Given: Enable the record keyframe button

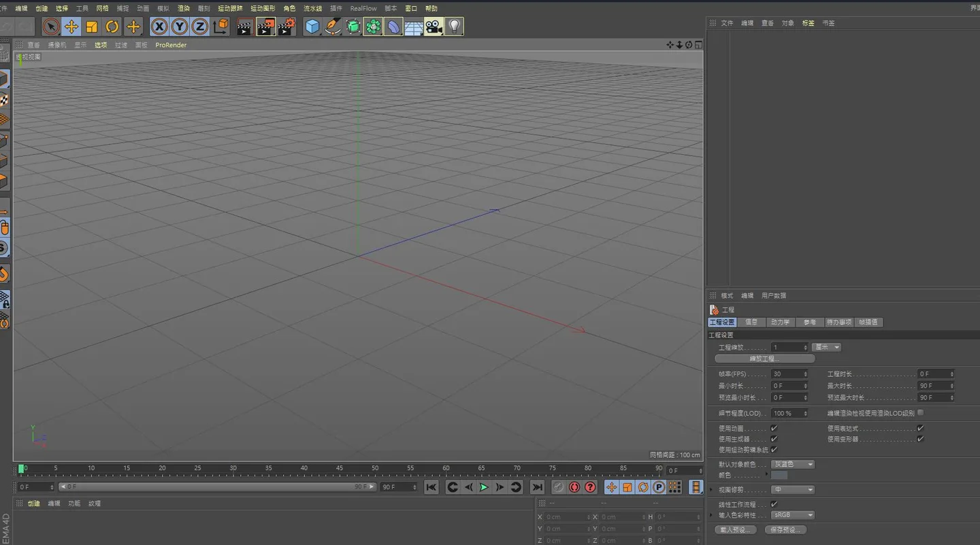Looking at the screenshot, I should tap(574, 487).
